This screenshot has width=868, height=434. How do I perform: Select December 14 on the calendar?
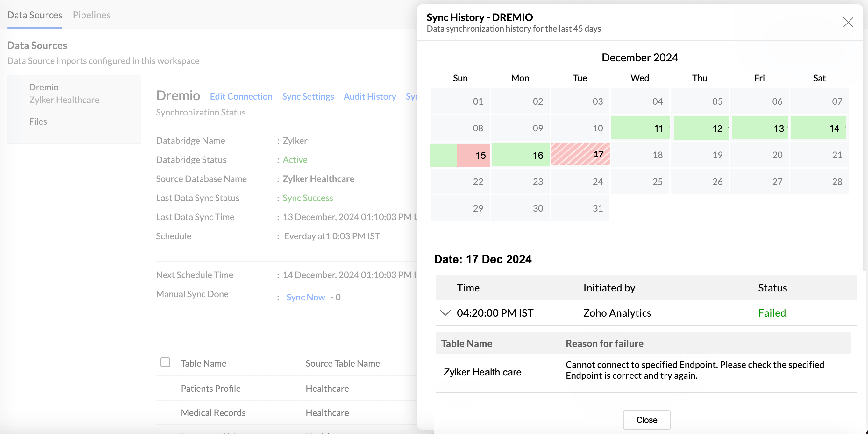pyautogui.click(x=818, y=128)
